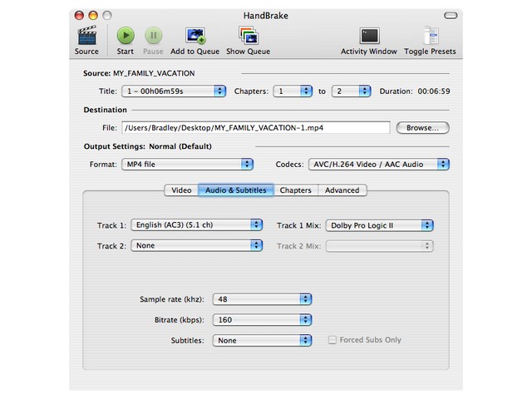The image size is (532, 399).
Task: Open the Advanced tab
Action: click(342, 190)
